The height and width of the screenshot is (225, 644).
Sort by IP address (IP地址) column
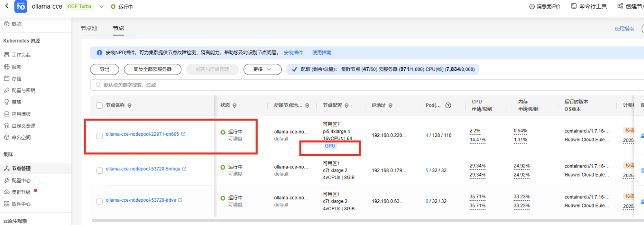[390, 105]
